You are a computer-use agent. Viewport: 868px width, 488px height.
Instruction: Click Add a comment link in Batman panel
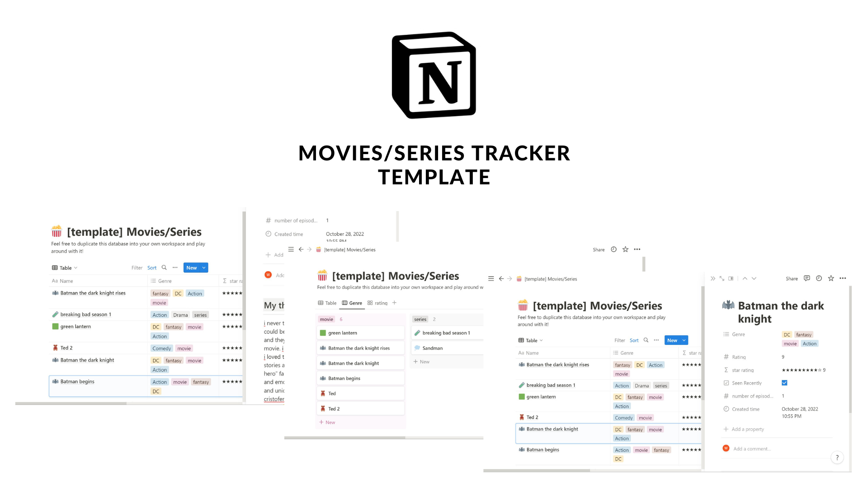click(753, 448)
